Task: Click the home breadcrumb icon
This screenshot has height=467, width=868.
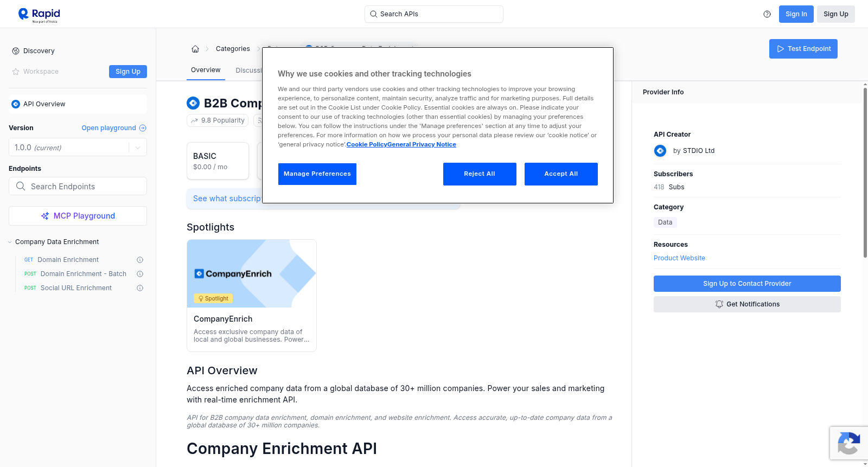Action: coord(195,49)
